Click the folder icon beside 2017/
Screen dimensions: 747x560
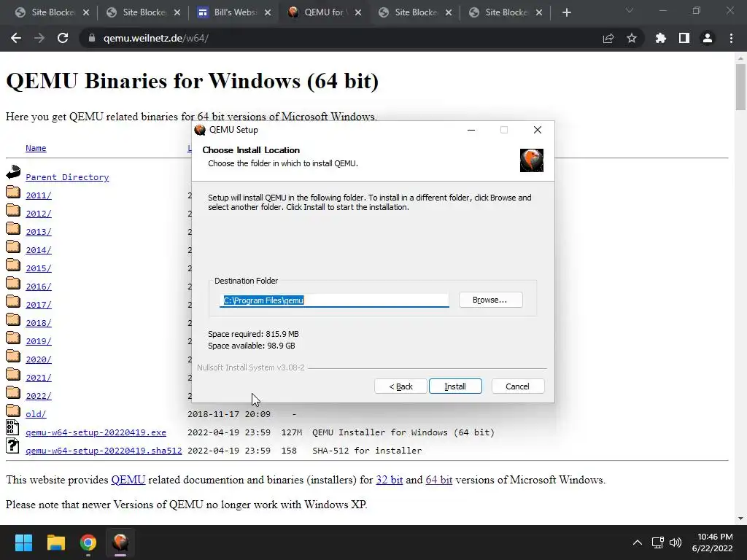[13, 301]
